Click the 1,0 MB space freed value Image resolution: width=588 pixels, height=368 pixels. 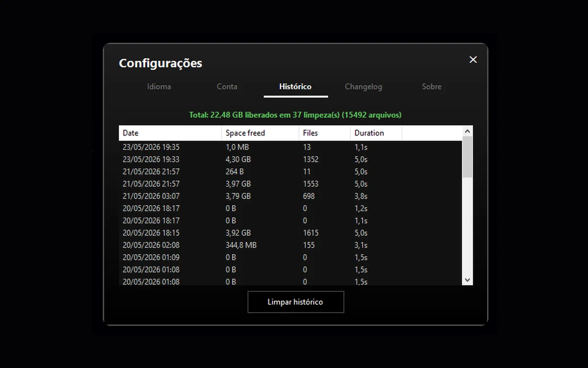click(x=237, y=147)
